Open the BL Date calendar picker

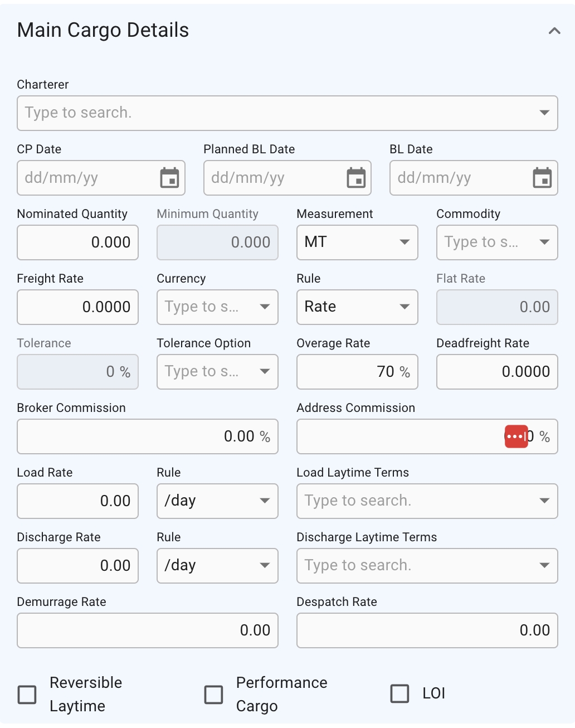pos(542,178)
